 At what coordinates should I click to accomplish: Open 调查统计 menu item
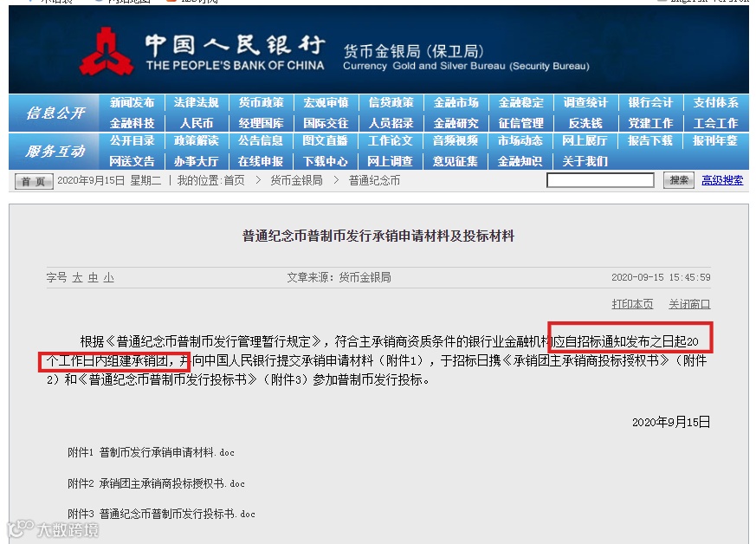click(585, 103)
